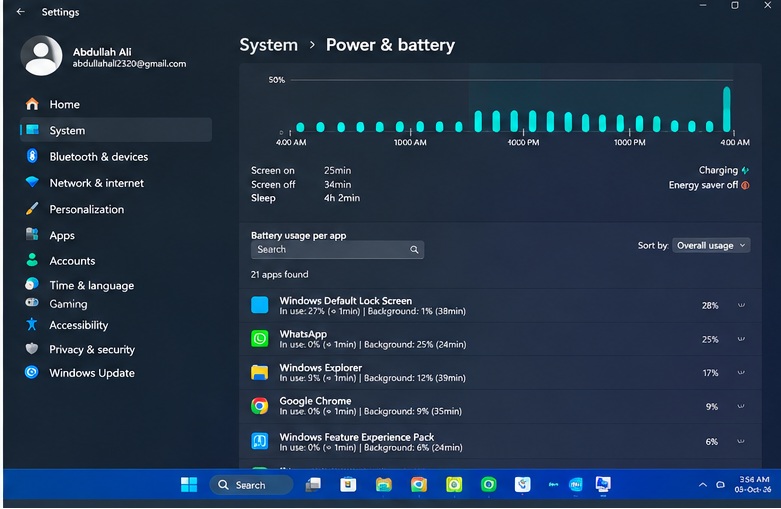Click the Screen on 25min value
The width and height of the screenshot is (781, 509).
point(337,170)
